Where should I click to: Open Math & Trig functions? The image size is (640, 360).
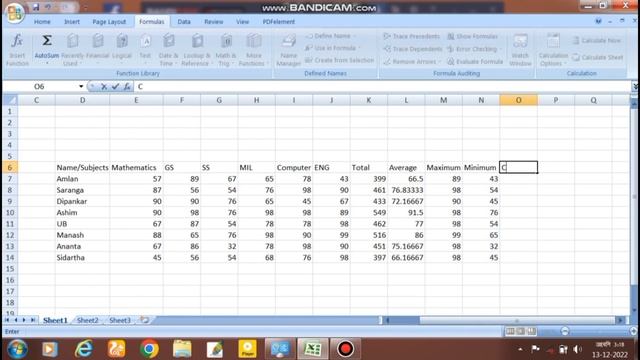pyautogui.click(x=226, y=50)
